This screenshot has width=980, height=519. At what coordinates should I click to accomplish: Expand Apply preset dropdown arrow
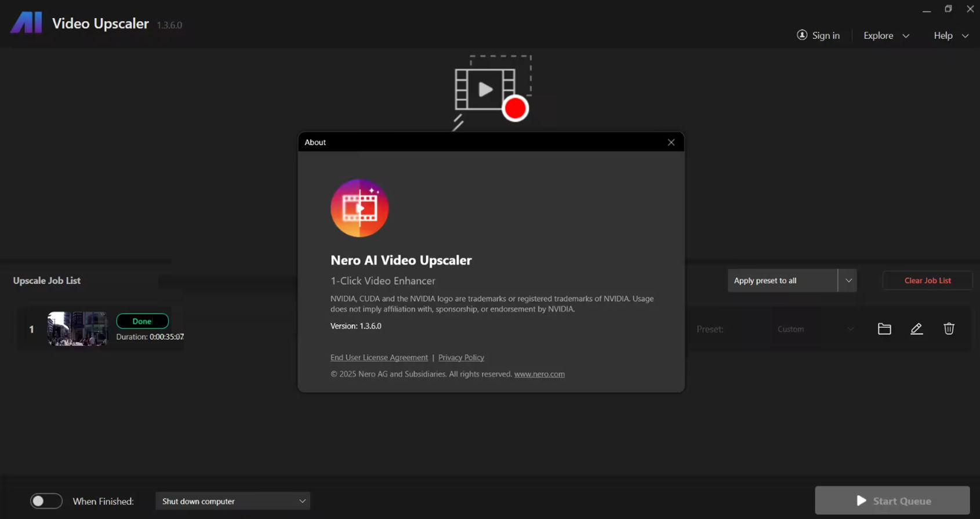848,280
